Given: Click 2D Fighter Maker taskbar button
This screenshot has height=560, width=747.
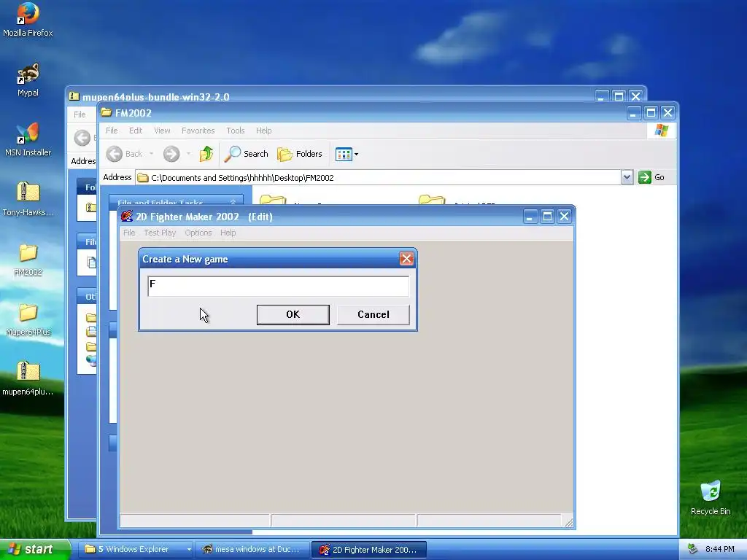Looking at the screenshot, I should tap(368, 549).
